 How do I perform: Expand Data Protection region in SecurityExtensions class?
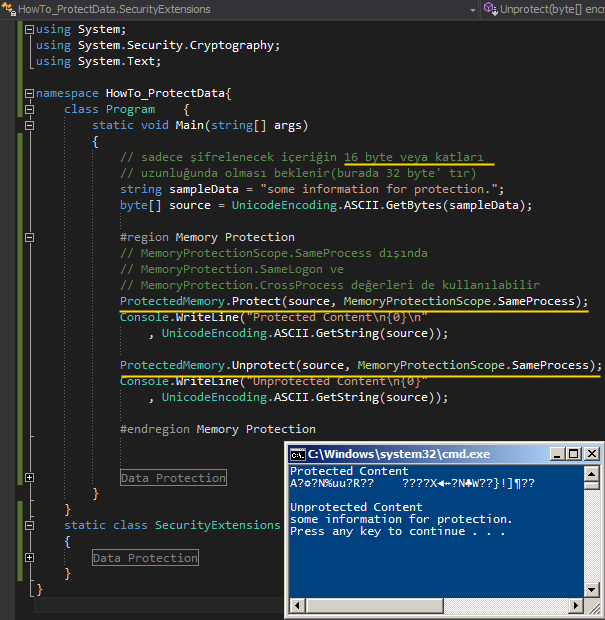(x=28, y=558)
